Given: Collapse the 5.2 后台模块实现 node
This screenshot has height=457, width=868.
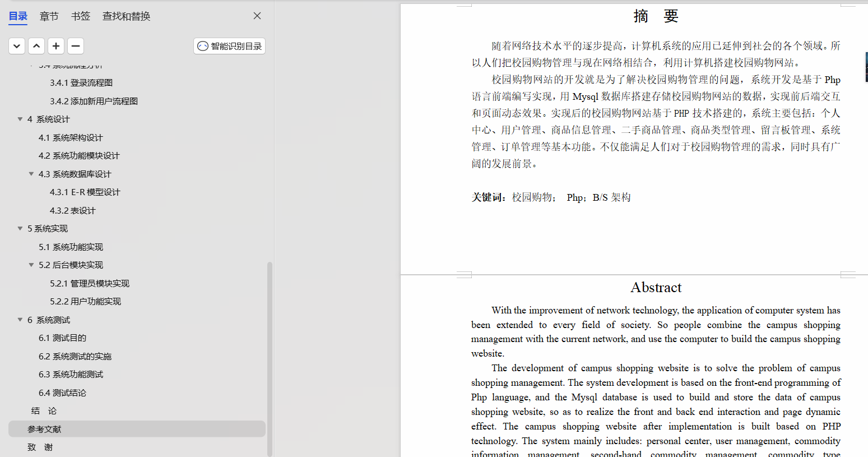Looking at the screenshot, I should [31, 265].
